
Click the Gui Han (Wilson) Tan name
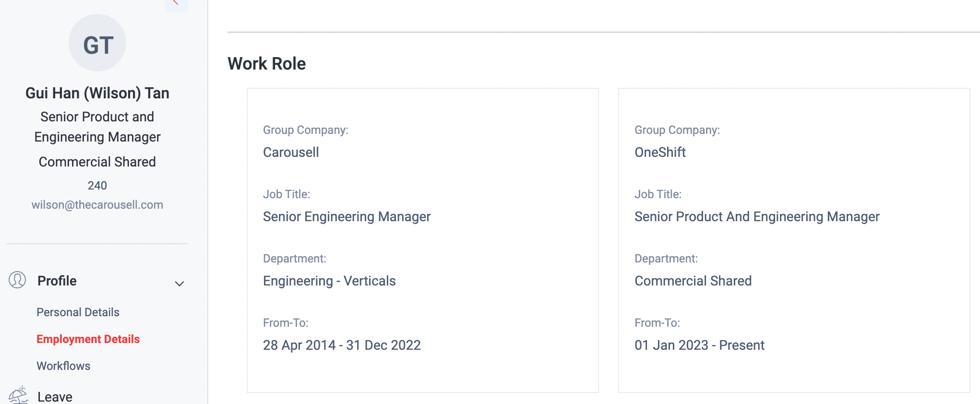point(97,93)
